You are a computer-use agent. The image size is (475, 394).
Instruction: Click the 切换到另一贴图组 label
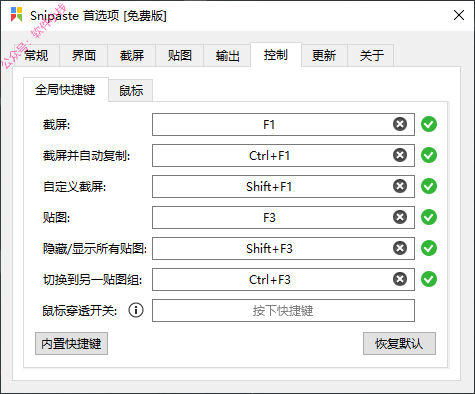(92, 280)
